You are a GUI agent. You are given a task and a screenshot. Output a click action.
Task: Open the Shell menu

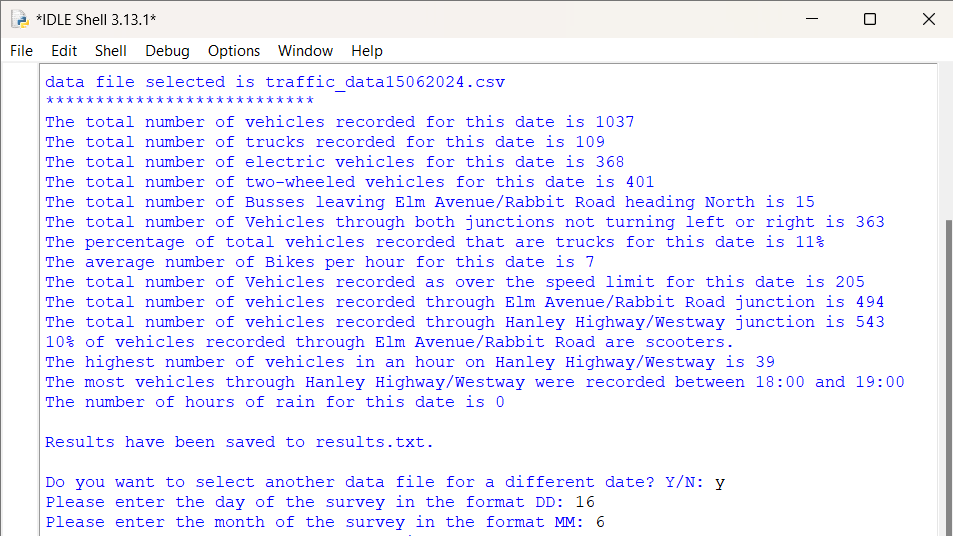tap(111, 51)
